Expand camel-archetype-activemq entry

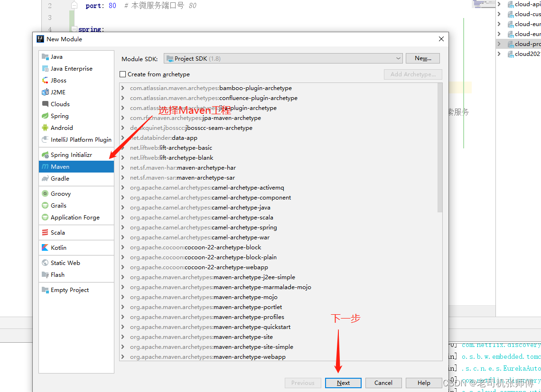click(x=123, y=188)
